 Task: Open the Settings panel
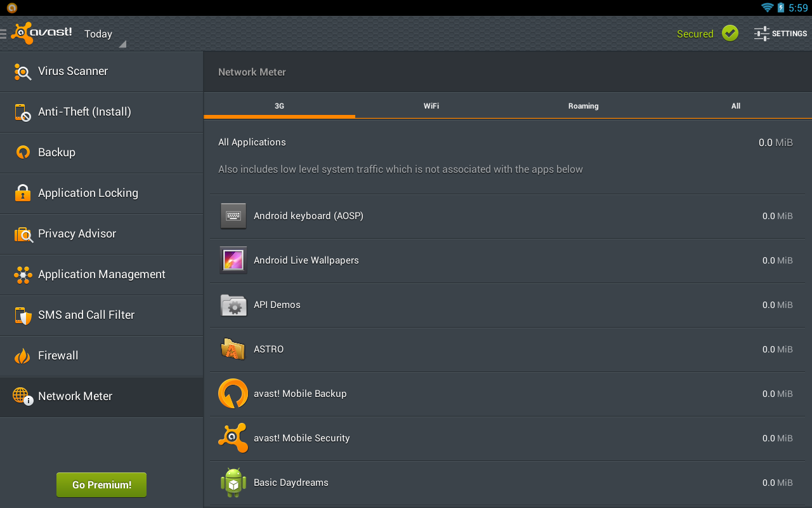pyautogui.click(x=780, y=33)
